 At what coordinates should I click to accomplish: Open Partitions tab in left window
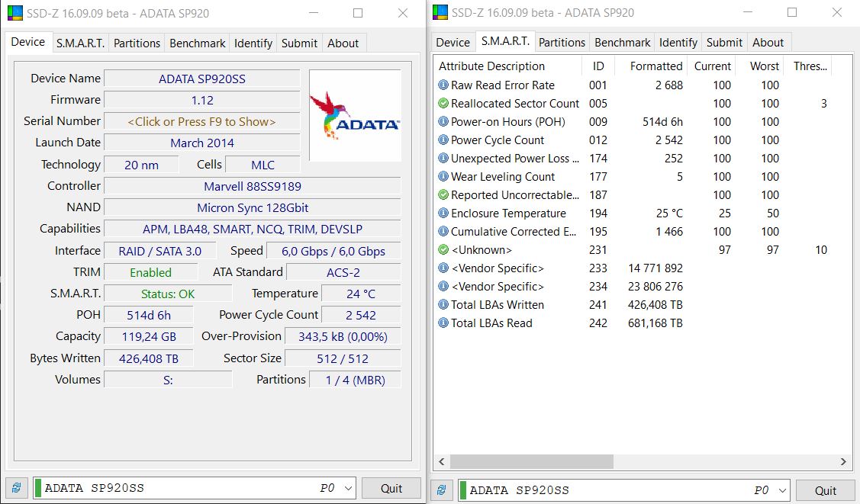(137, 43)
